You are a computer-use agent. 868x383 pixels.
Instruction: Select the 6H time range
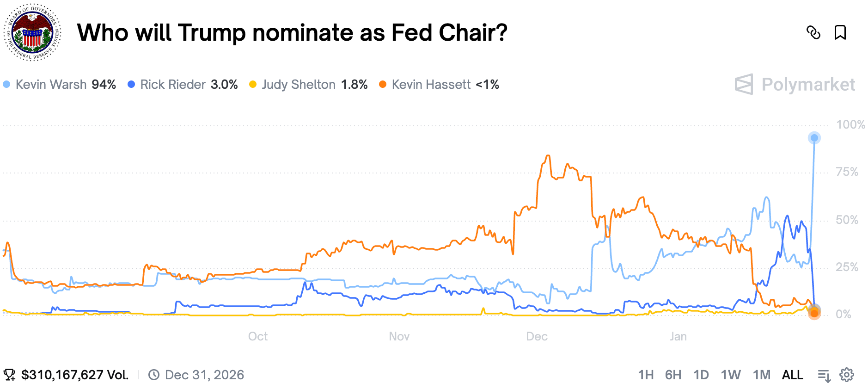click(x=673, y=375)
